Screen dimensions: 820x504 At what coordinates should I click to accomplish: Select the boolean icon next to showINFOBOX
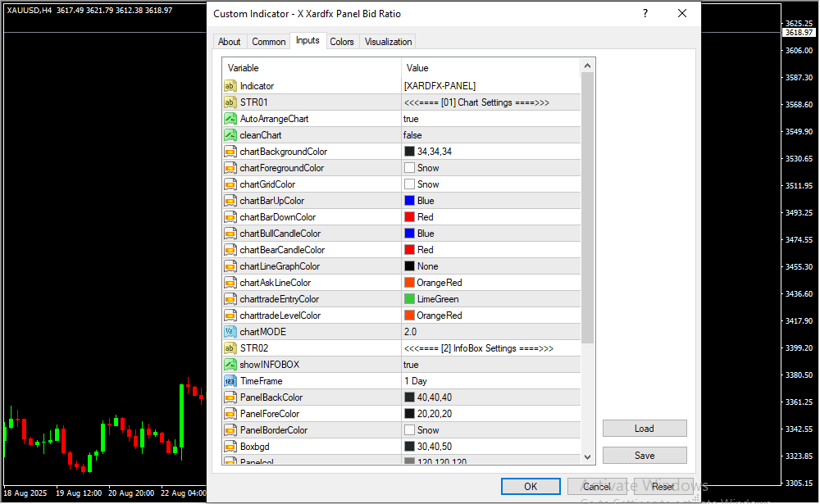click(x=230, y=365)
